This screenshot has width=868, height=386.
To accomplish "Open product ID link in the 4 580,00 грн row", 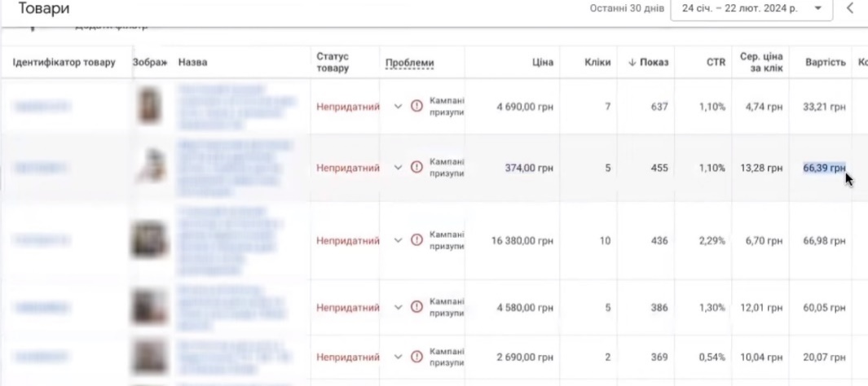I will [x=41, y=308].
